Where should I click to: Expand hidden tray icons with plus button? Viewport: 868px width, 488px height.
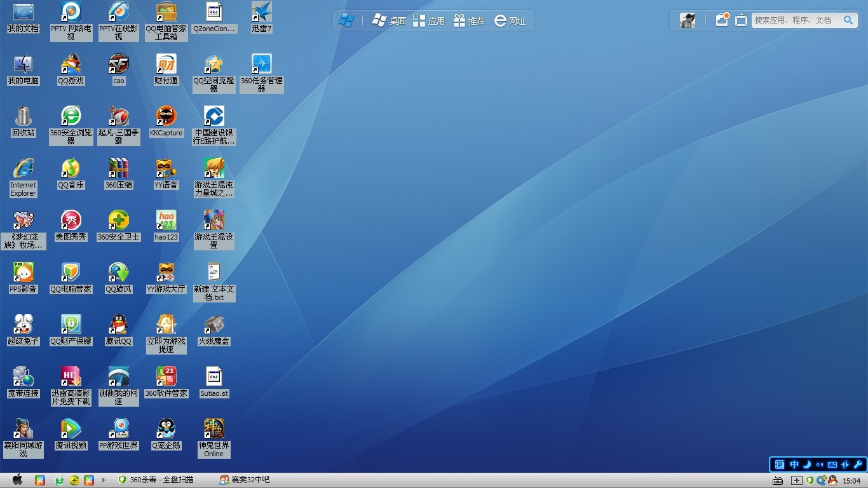[x=796, y=481]
